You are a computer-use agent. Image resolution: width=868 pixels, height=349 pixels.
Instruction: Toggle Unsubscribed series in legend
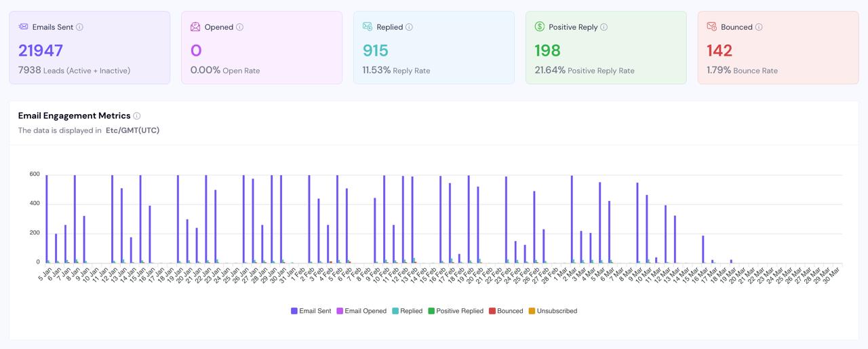pos(553,311)
